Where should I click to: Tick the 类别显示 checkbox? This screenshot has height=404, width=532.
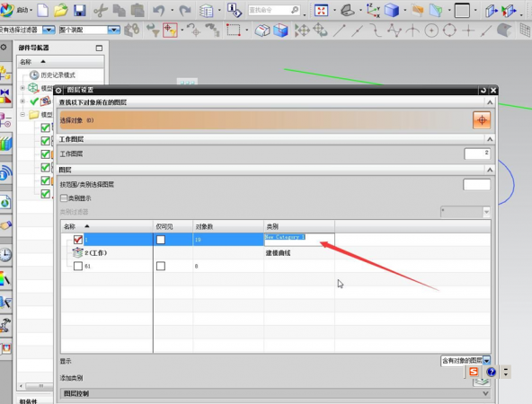point(64,198)
